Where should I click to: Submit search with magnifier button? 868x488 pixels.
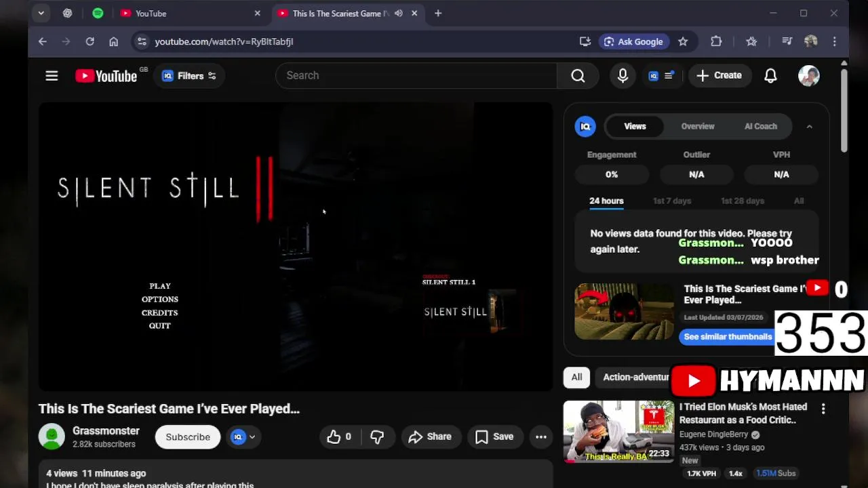[x=578, y=75]
